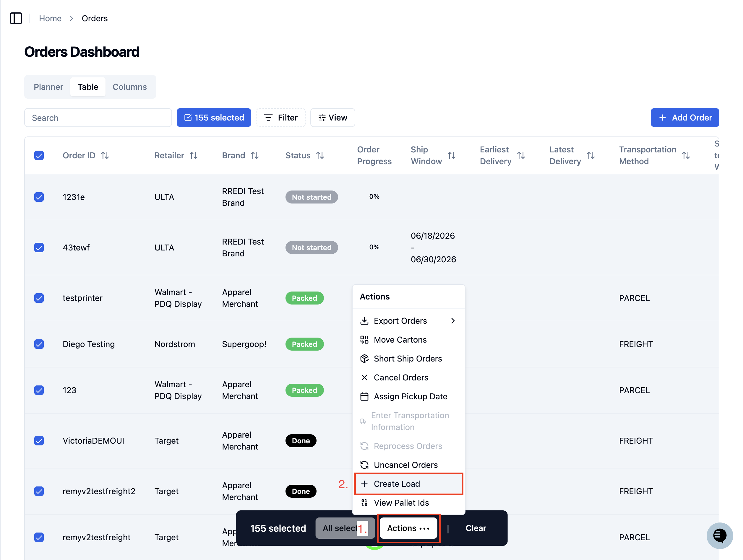Image resolution: width=743 pixels, height=560 pixels.
Task: Open the View options dropdown
Action: click(332, 118)
